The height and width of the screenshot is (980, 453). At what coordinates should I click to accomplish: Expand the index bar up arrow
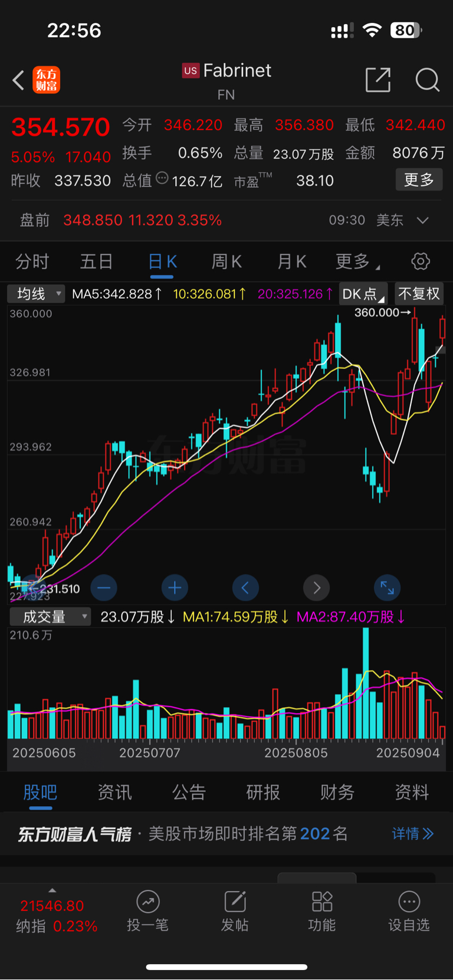click(x=52, y=890)
